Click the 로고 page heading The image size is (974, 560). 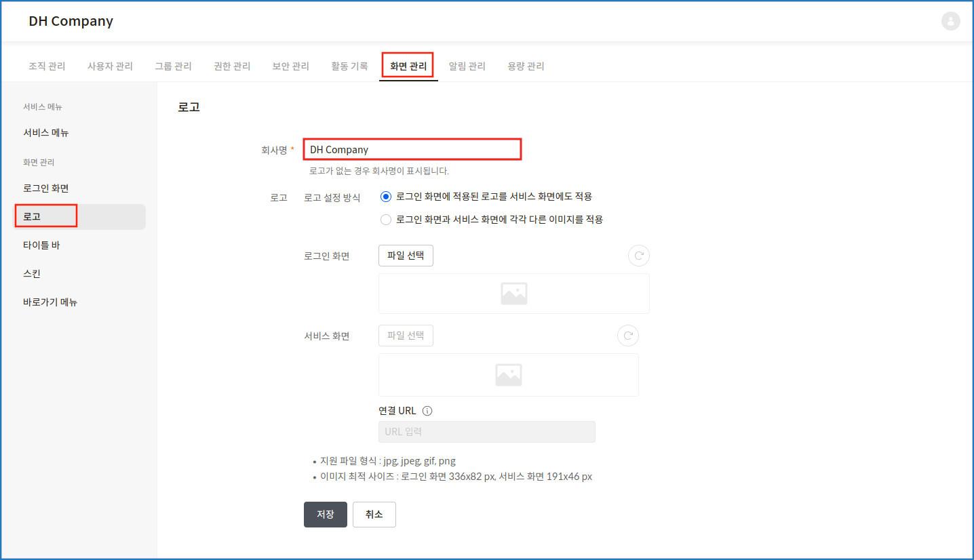pyautogui.click(x=189, y=107)
